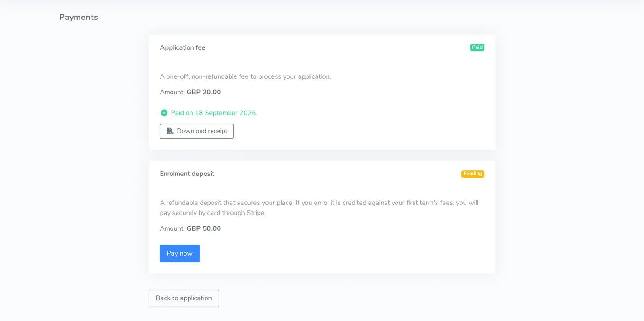The width and height of the screenshot is (644, 321).
Task: Go back to application
Action: [184, 298]
